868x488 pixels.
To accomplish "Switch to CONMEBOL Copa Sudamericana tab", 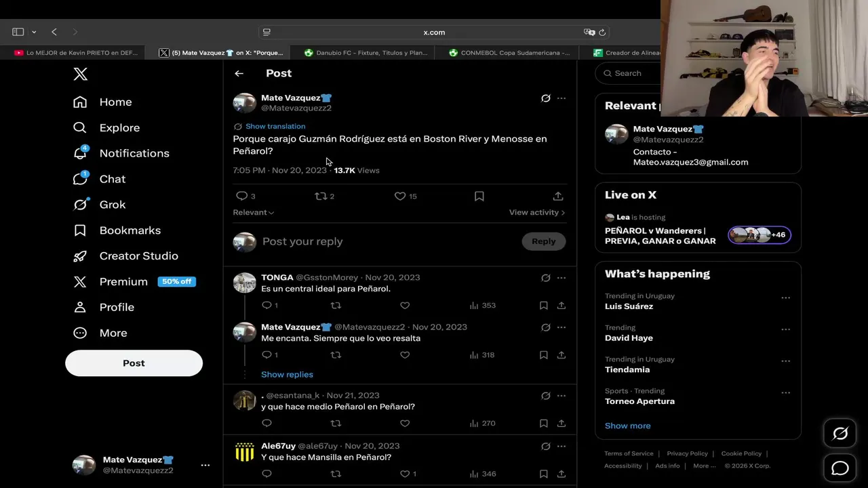I will click(507, 52).
